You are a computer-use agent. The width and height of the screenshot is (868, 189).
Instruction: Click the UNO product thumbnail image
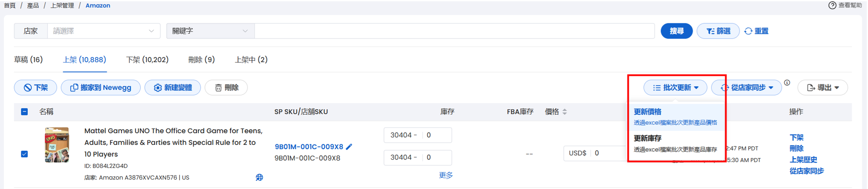click(57, 145)
